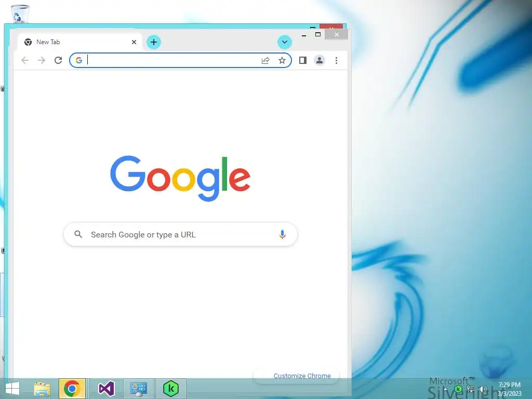The image size is (532, 399).
Task: Show hidden system tray icons
Action: (445, 389)
